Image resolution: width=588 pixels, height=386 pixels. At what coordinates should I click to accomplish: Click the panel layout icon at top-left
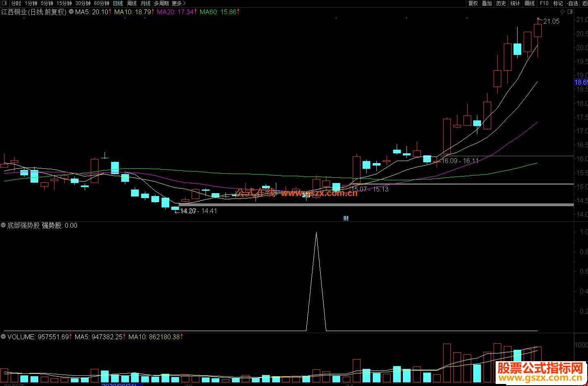click(4, 3)
